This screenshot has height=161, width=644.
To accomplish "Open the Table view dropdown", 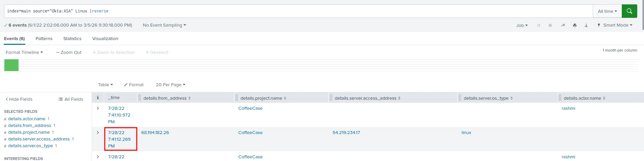I will coord(105,85).
